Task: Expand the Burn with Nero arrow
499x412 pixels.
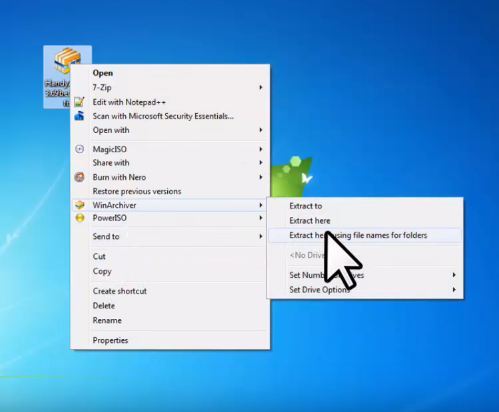Action: coord(261,177)
